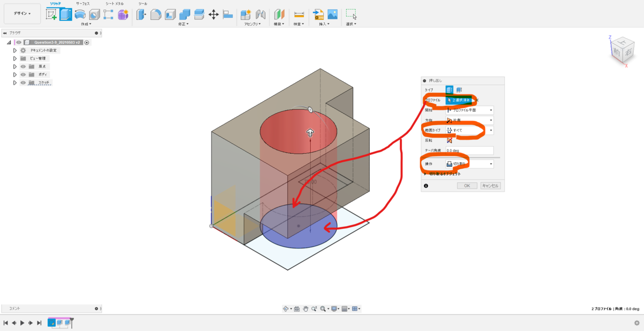Choose the solid extrude type icon
This screenshot has height=331, width=644.
point(450,90)
